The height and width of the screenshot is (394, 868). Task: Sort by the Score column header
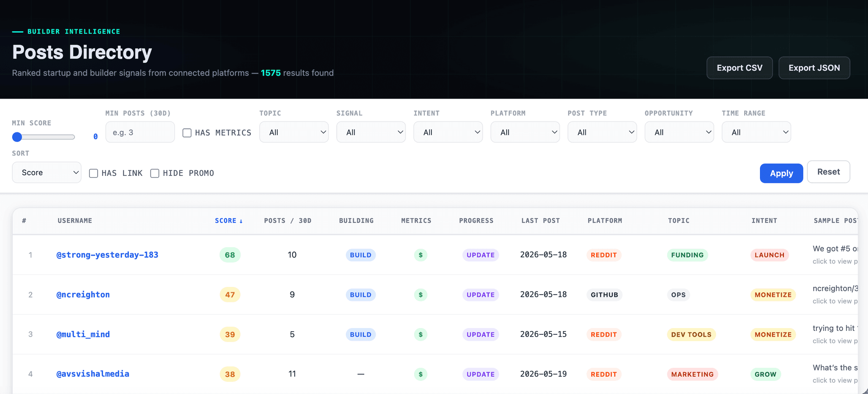(229, 220)
